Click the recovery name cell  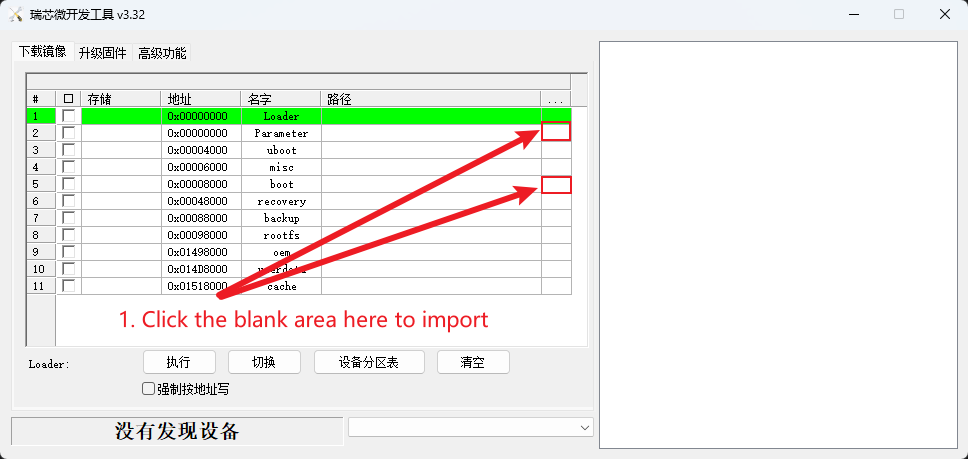[x=281, y=201]
